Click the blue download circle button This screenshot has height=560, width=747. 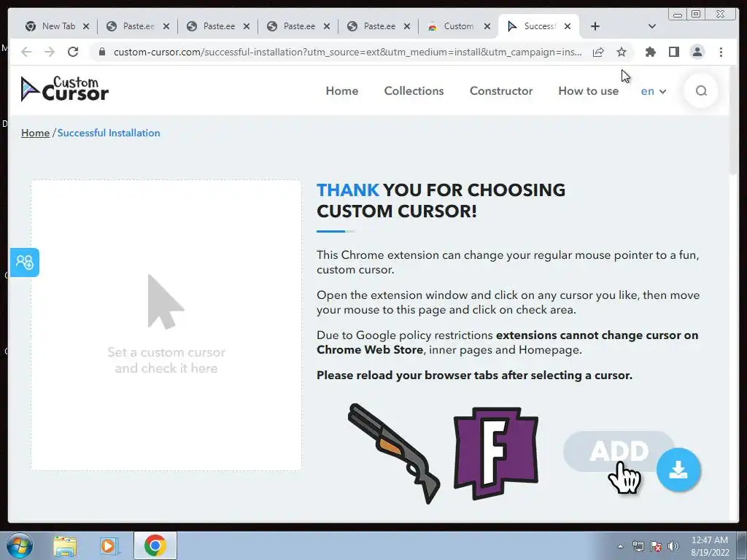[x=678, y=470]
